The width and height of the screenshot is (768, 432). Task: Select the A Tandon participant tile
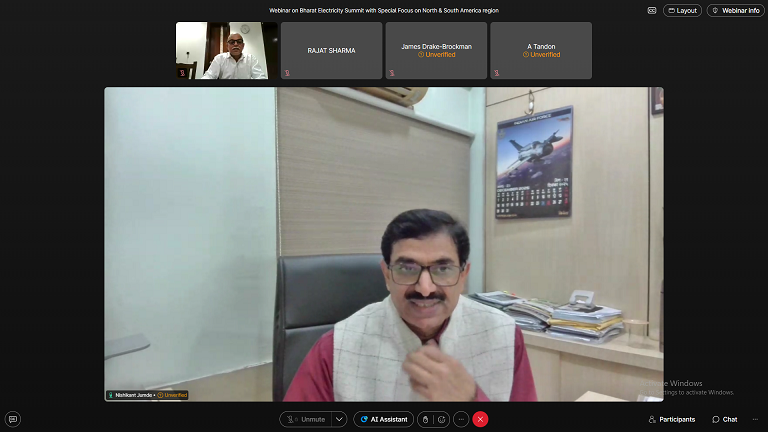(x=541, y=50)
